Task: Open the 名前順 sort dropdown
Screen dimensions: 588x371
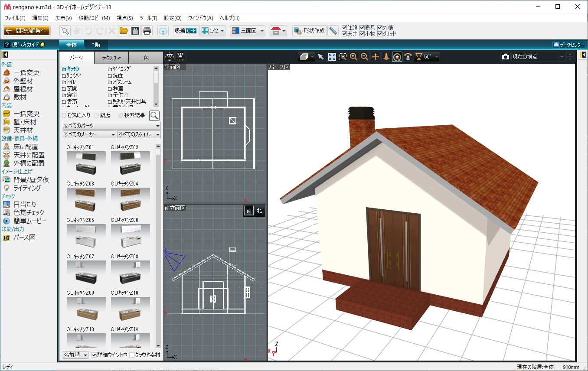Action: pyautogui.click(x=76, y=355)
